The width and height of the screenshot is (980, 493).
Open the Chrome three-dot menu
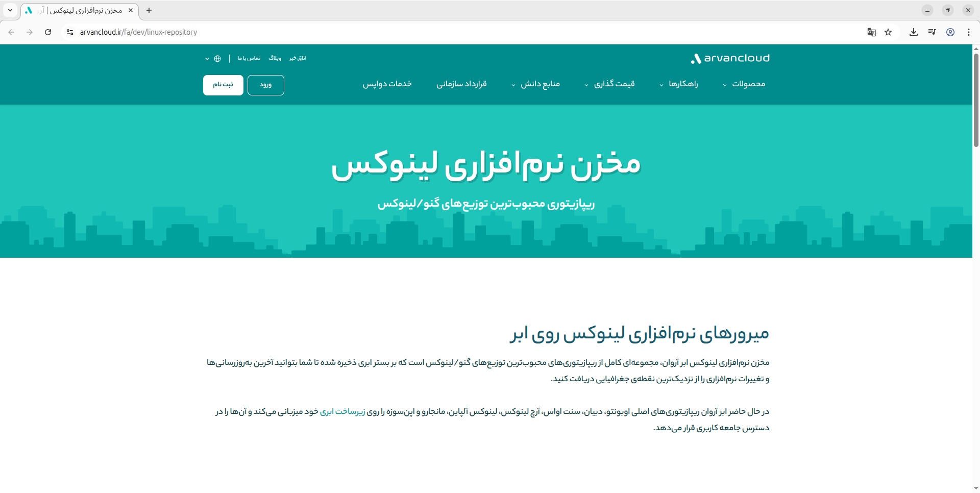point(969,32)
